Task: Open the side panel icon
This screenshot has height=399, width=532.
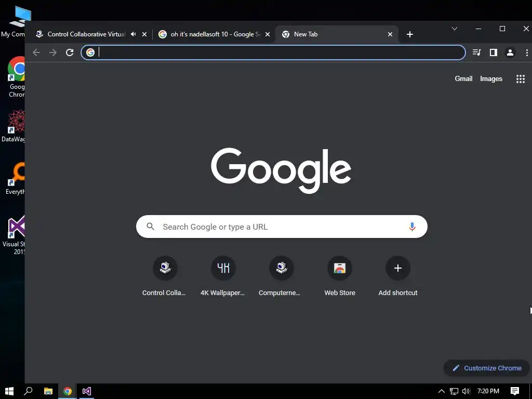Action: [x=494, y=52]
